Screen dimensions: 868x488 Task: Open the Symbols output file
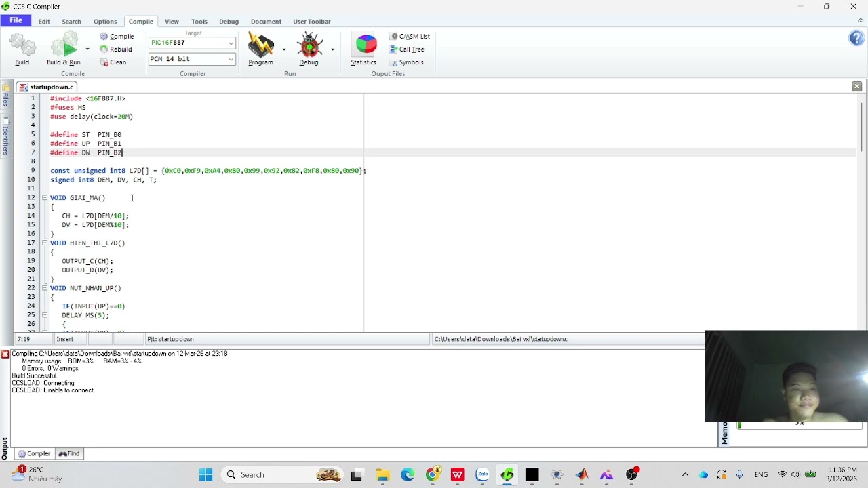point(407,62)
